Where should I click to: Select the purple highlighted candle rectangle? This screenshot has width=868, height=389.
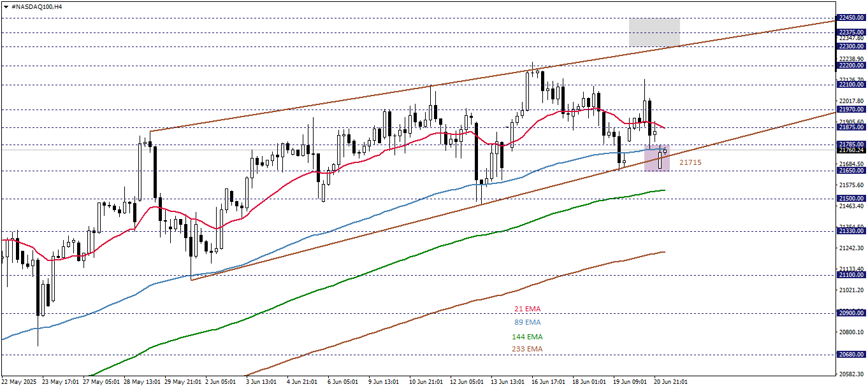pos(656,158)
